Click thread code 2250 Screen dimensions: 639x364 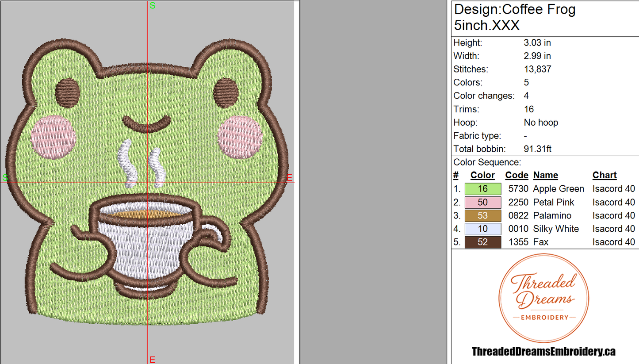(518, 202)
